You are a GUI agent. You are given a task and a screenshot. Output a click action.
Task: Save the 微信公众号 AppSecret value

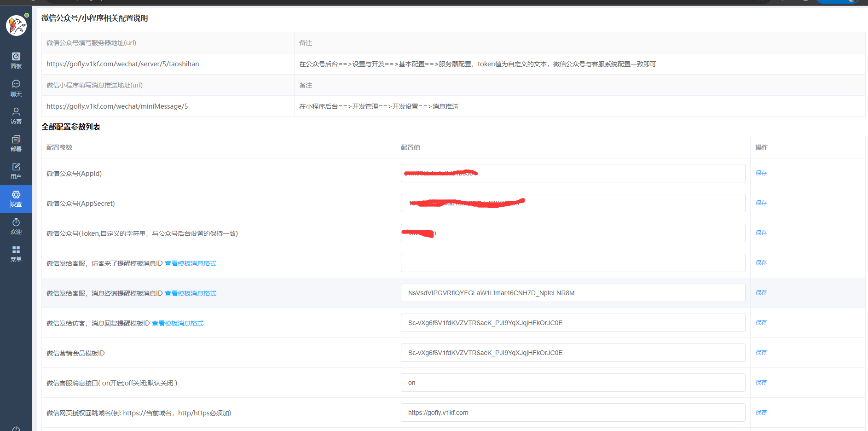pyautogui.click(x=761, y=203)
